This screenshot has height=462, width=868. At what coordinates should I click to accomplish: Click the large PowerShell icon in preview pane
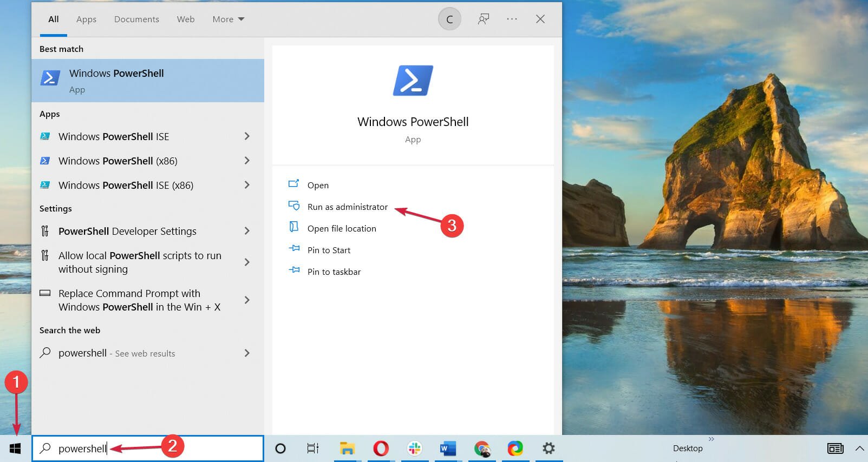(413, 81)
